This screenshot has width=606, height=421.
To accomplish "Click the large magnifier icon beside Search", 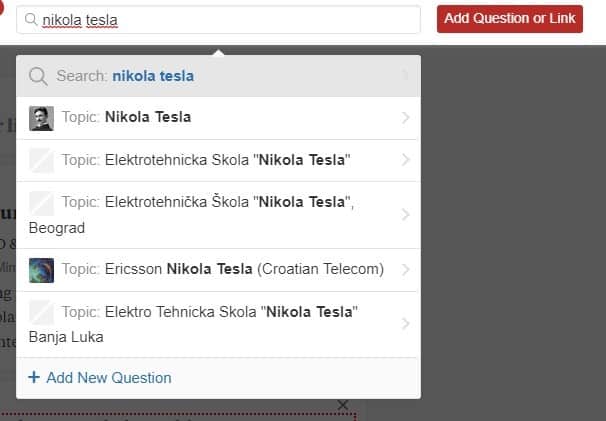I will pos(38,76).
